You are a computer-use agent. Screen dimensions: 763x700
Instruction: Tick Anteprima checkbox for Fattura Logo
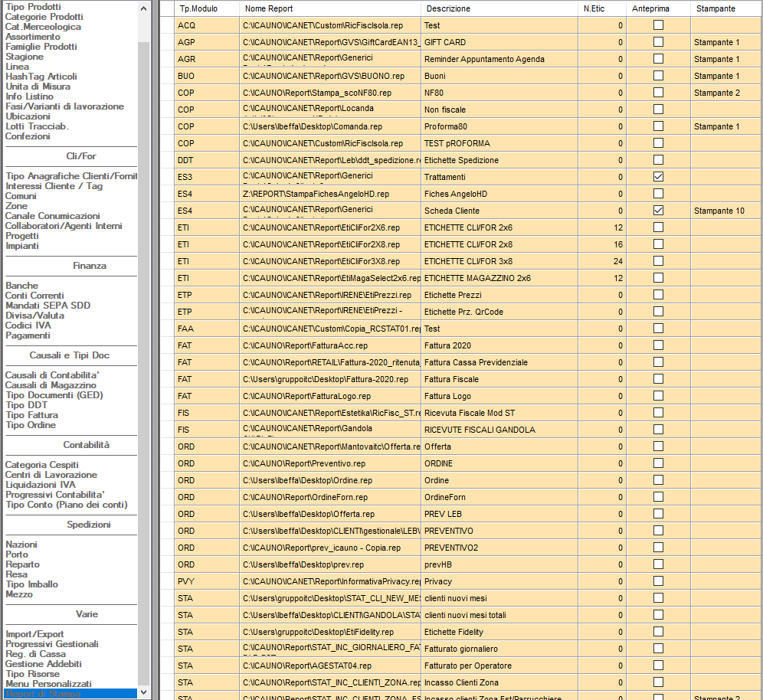tap(658, 396)
